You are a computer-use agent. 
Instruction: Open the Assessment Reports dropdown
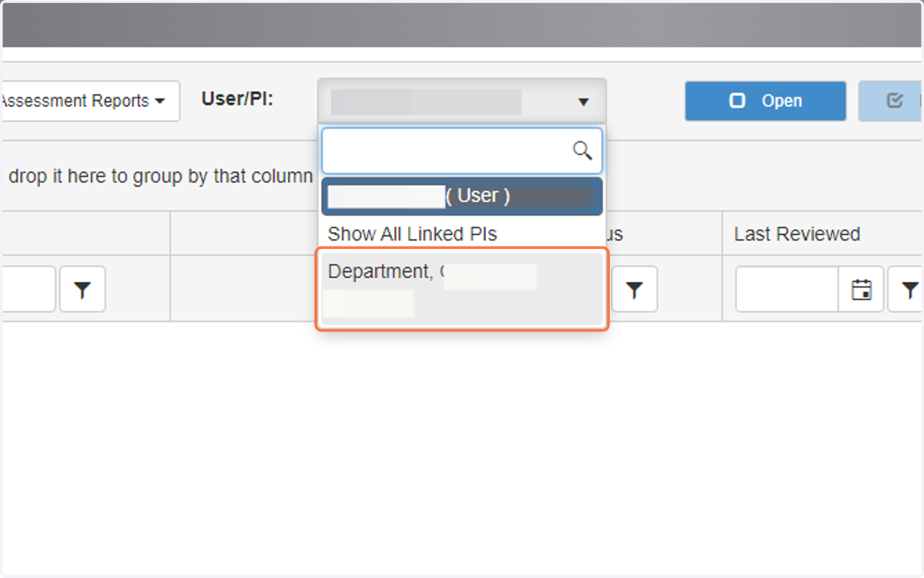click(x=90, y=101)
